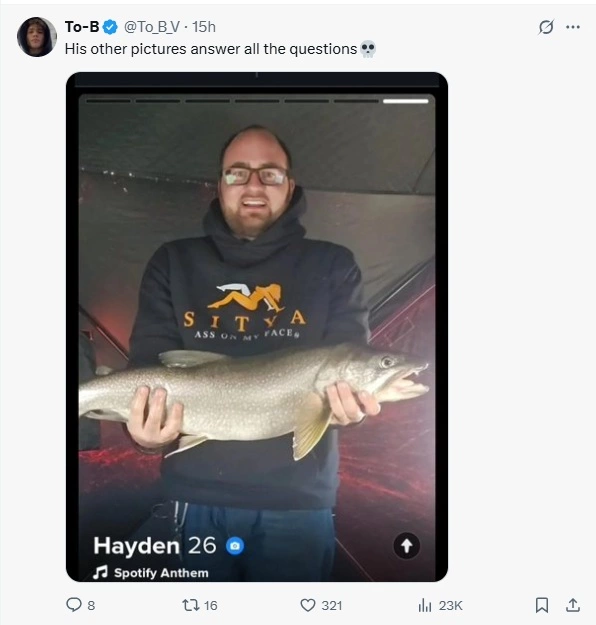
Task: Click the Grok explain icon
Action: click(546, 27)
